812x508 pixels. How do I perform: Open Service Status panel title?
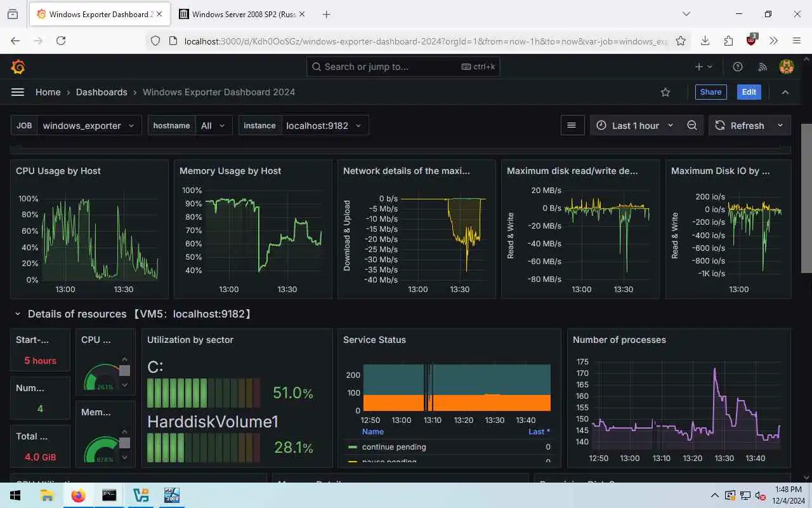(x=374, y=340)
